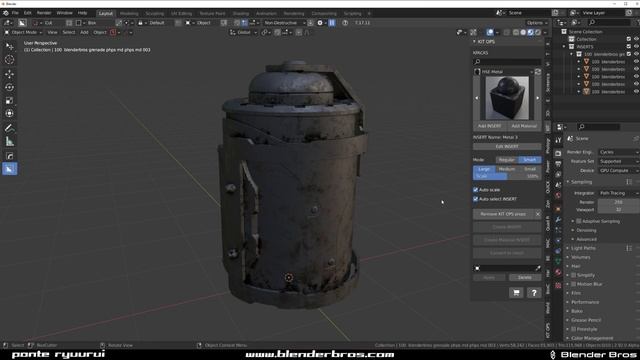Screen dimensions: 640x360
Task: Open the Device GPU Compute dropdown
Action: coord(619,171)
